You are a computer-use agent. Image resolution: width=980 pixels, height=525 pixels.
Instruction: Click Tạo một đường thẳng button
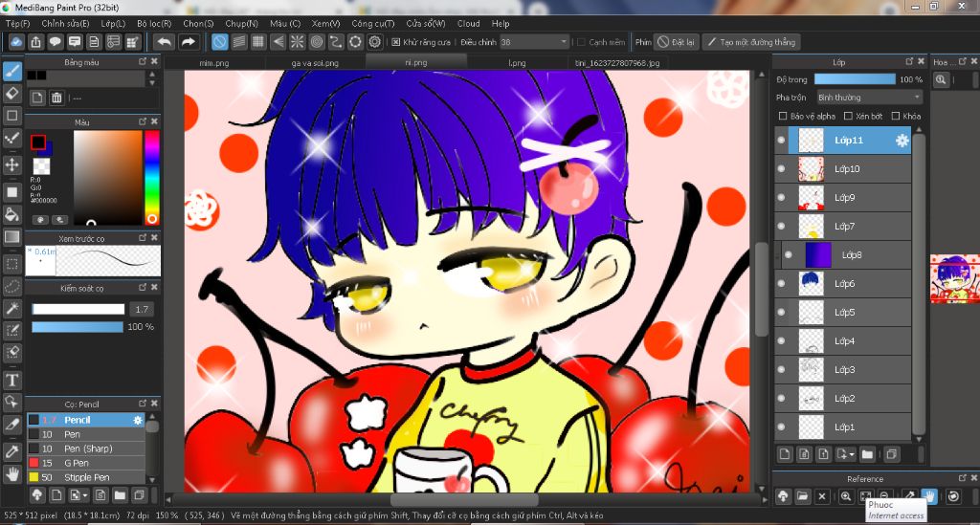[x=751, y=42]
